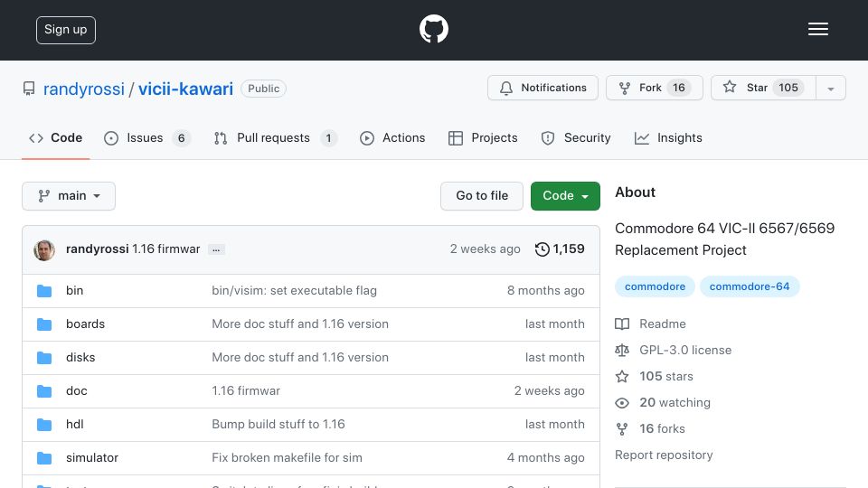
Task: Expand commit message ellipsis button
Action: coord(216,249)
